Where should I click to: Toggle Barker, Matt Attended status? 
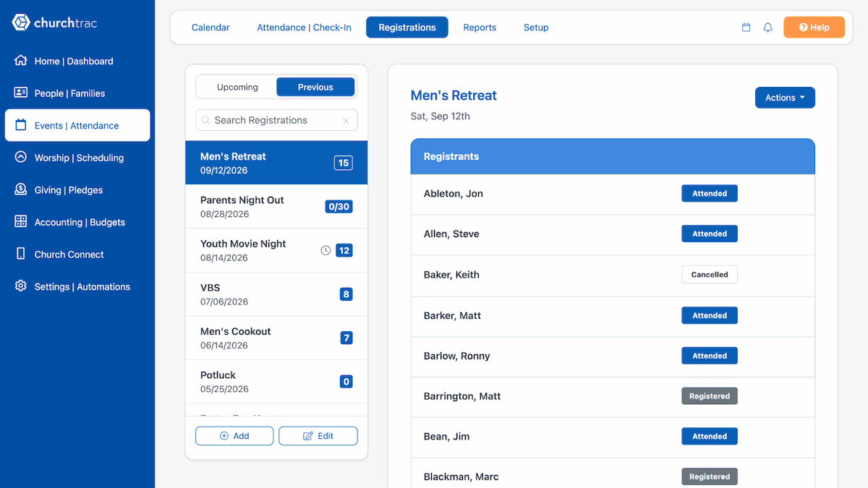[710, 315]
